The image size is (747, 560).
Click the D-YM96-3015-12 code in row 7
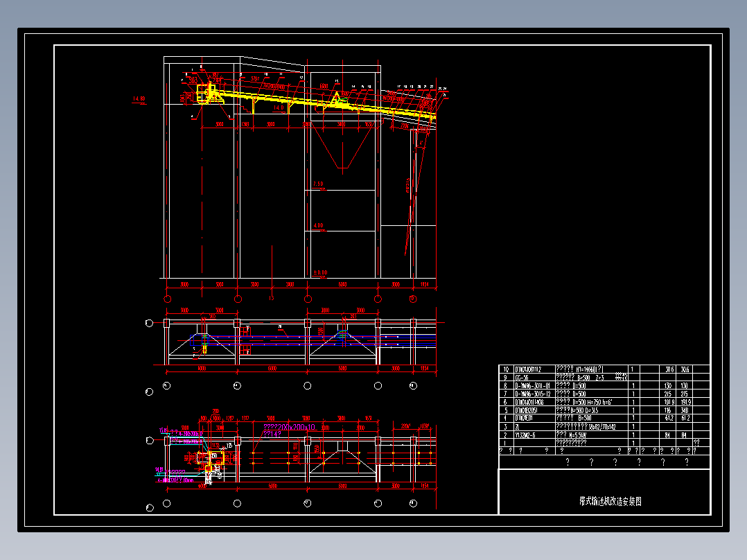click(532, 394)
